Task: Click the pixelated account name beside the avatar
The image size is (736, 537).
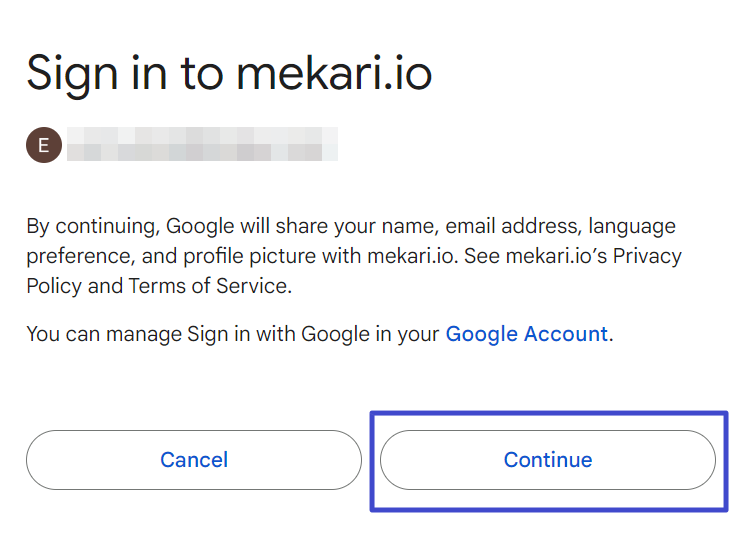Action: click(202, 144)
